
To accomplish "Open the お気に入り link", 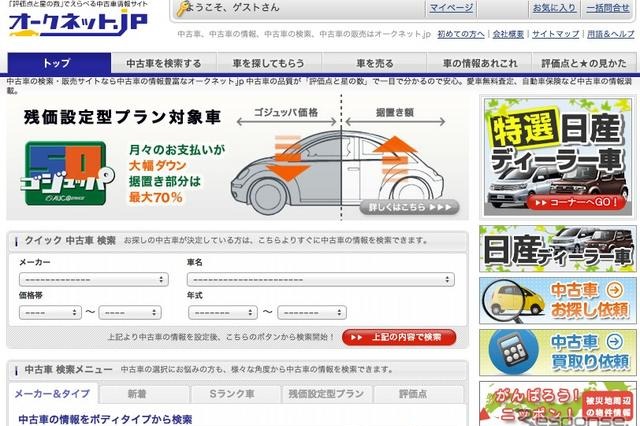I will (x=554, y=8).
